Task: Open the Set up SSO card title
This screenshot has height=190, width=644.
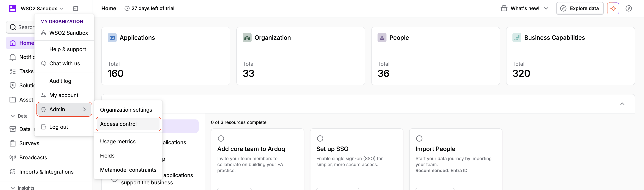Action: tap(332, 149)
